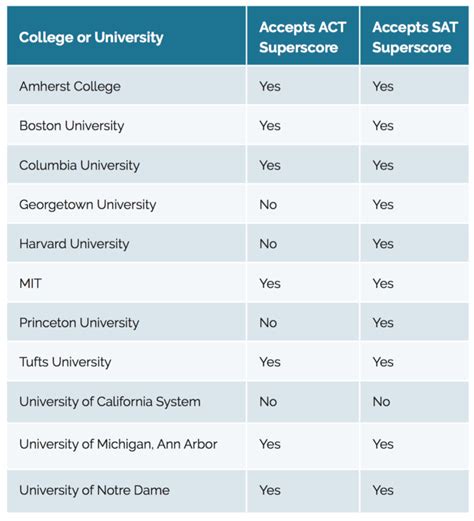Click Amherst College's ACT 'Yes' cell
The image size is (474, 521).
[x=303, y=86]
